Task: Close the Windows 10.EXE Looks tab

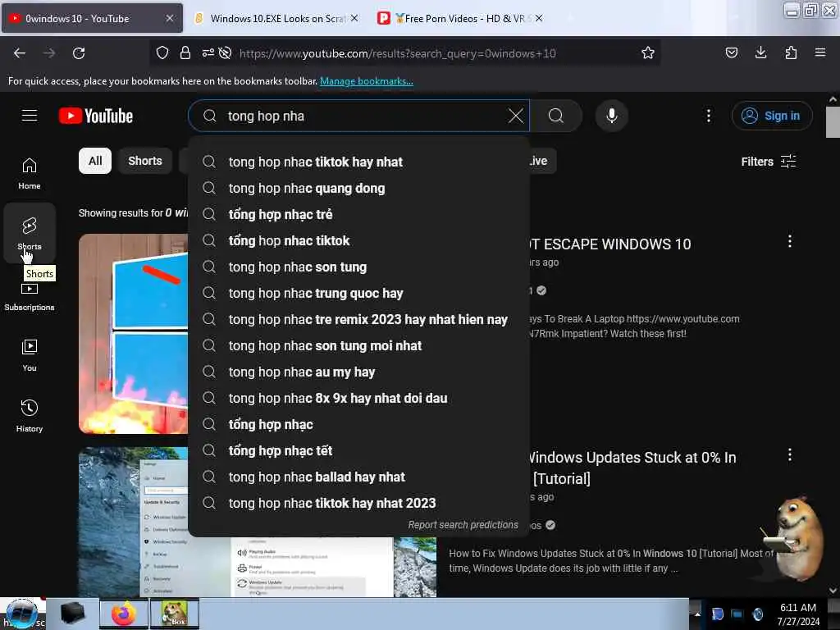Action: pyautogui.click(x=354, y=18)
